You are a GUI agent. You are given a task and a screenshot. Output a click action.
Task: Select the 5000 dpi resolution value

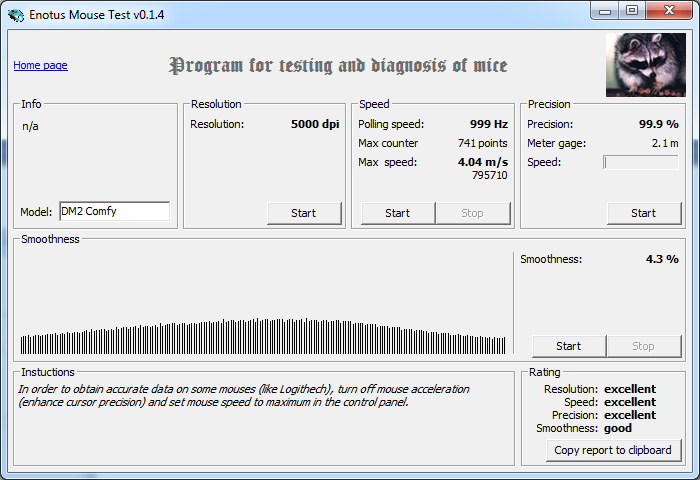pos(315,124)
